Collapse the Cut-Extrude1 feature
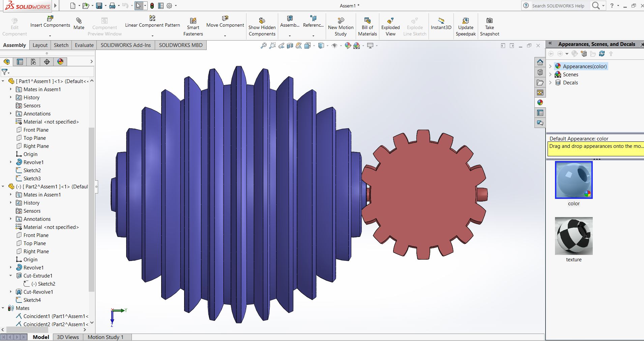This screenshot has width=644, height=341. click(10, 276)
